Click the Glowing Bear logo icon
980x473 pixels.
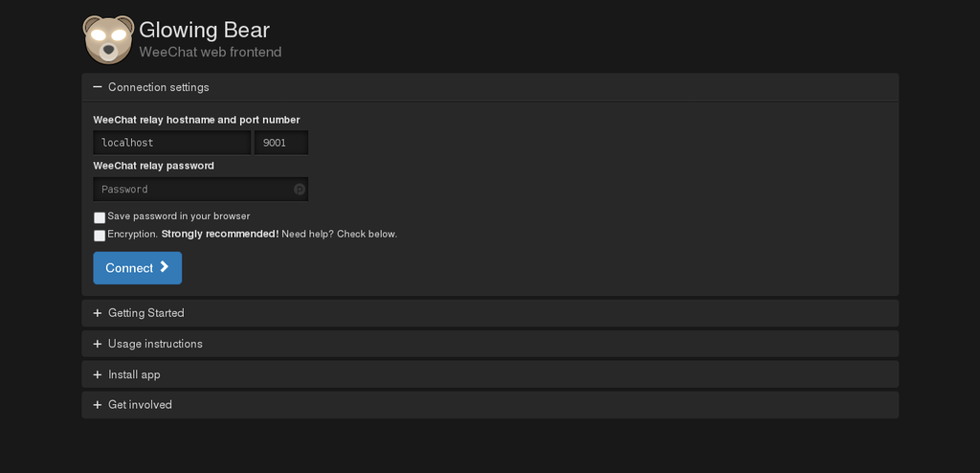[108, 40]
